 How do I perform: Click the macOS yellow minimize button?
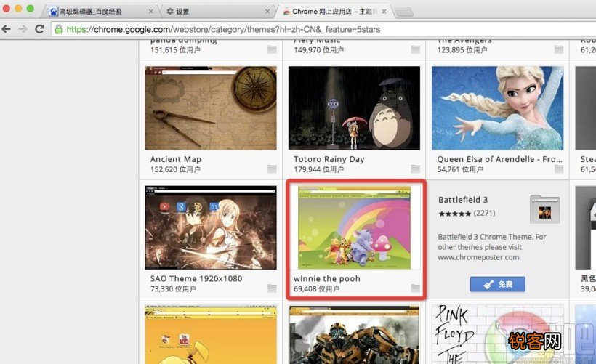coord(18,9)
